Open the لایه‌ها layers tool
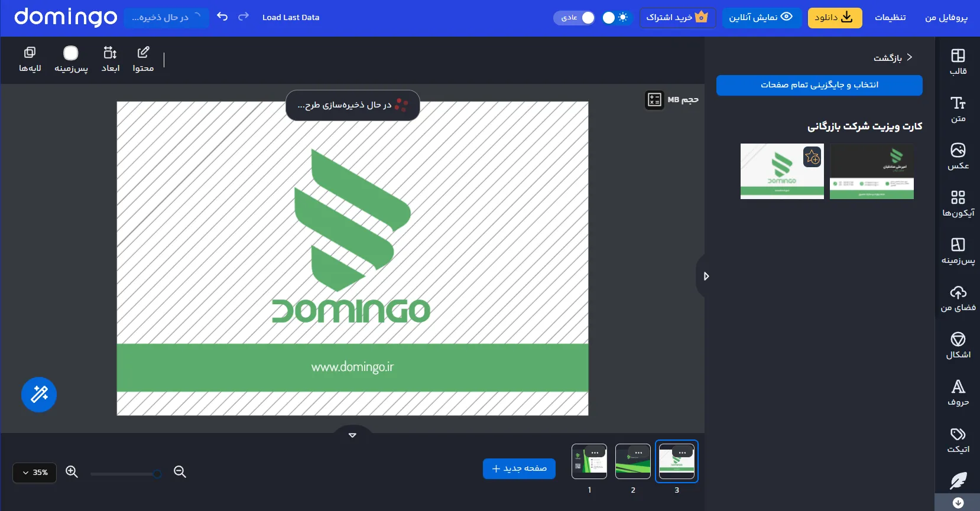The image size is (980, 511). coord(30,60)
